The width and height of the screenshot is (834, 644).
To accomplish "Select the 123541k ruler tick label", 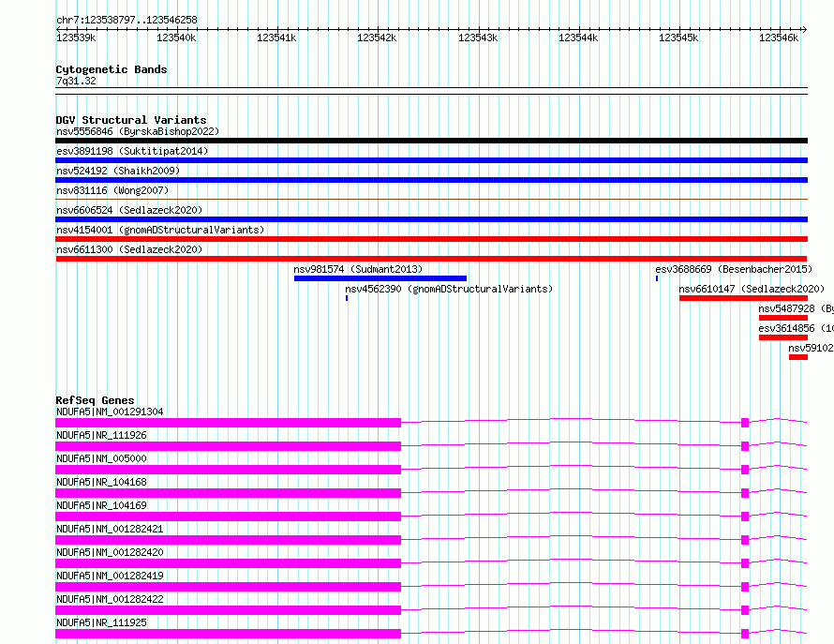I will coord(276,37).
